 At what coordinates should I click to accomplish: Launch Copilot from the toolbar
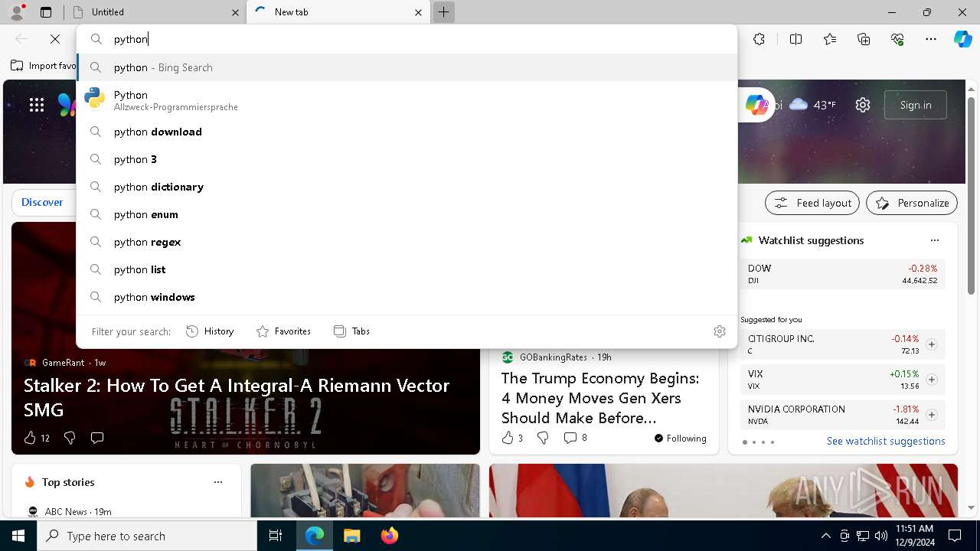pos(962,39)
